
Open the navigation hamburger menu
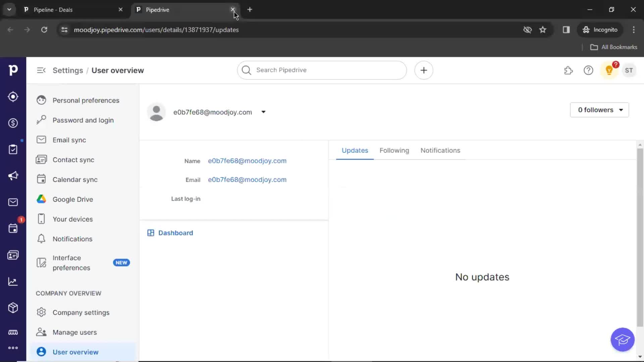click(x=41, y=70)
